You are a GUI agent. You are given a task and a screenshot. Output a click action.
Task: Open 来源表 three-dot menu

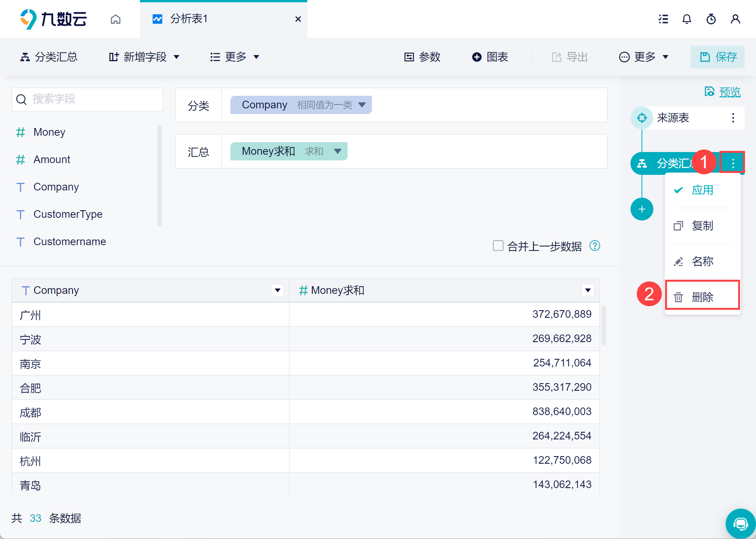(x=733, y=118)
